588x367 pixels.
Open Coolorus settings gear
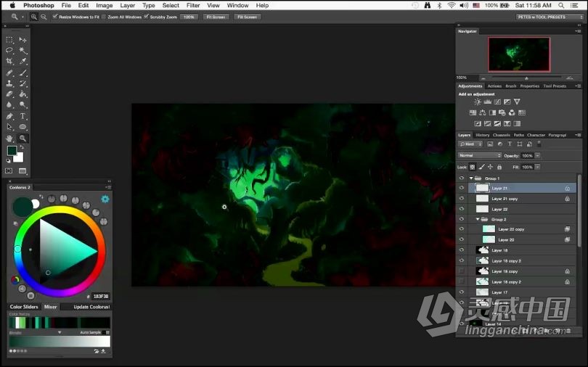(x=105, y=199)
